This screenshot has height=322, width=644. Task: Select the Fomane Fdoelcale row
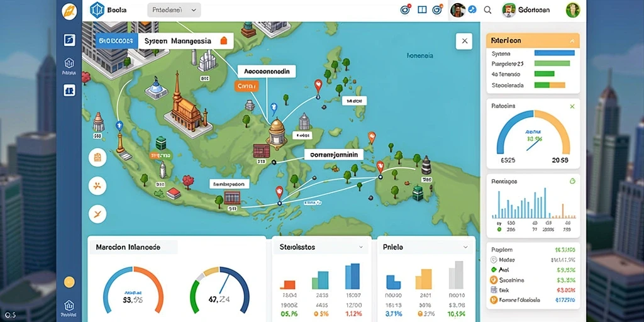(533, 300)
